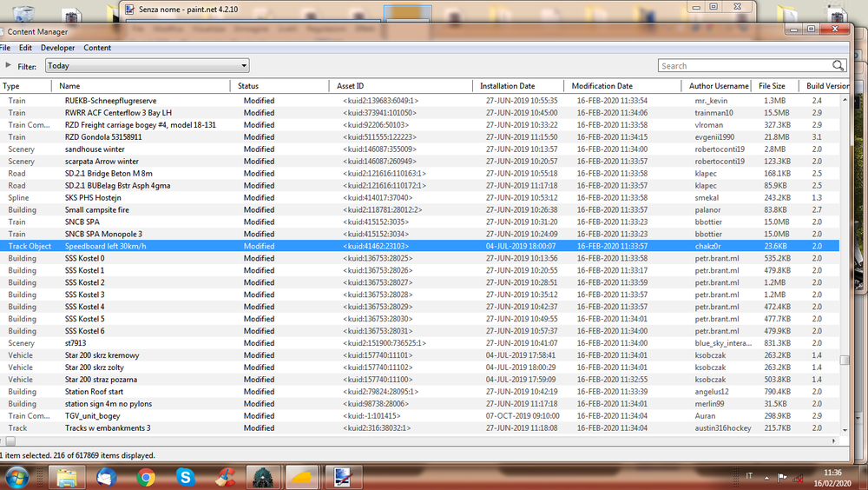Switch to the Trainz taskbar icon
The image size is (868, 490).
[263, 477]
